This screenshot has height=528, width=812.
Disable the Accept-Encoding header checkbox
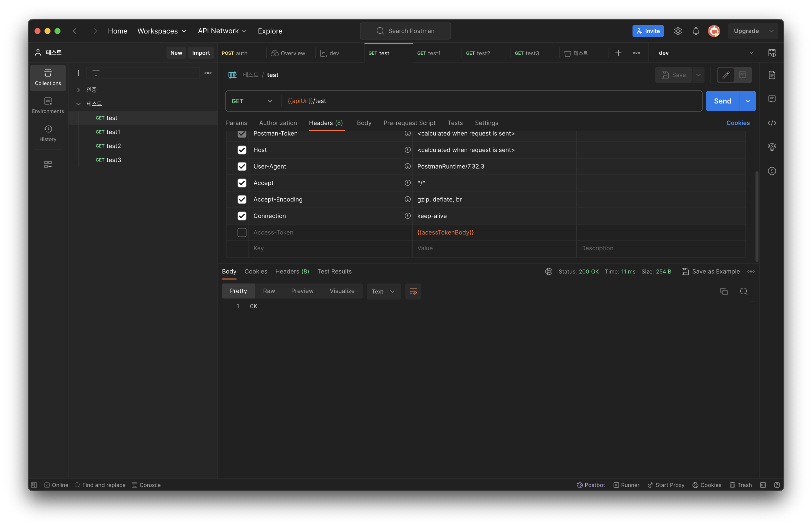coord(241,199)
